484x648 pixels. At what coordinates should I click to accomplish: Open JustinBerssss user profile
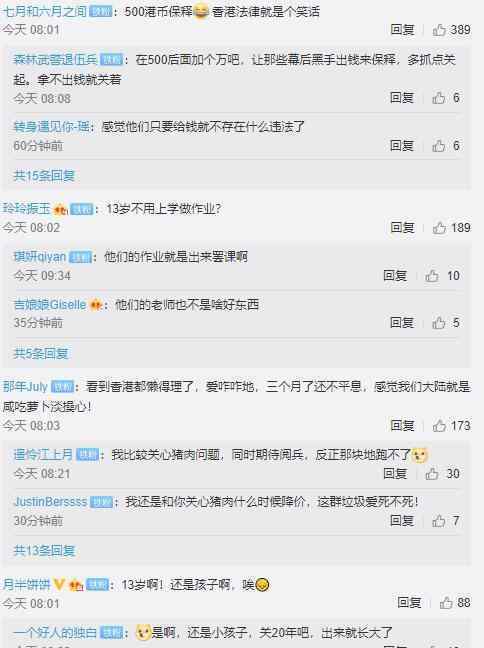click(x=50, y=502)
